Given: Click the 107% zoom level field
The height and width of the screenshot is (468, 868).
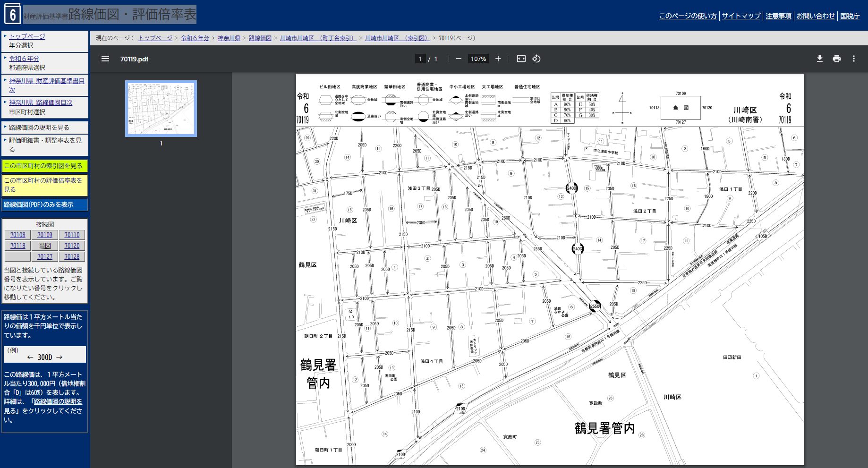Looking at the screenshot, I should (478, 59).
